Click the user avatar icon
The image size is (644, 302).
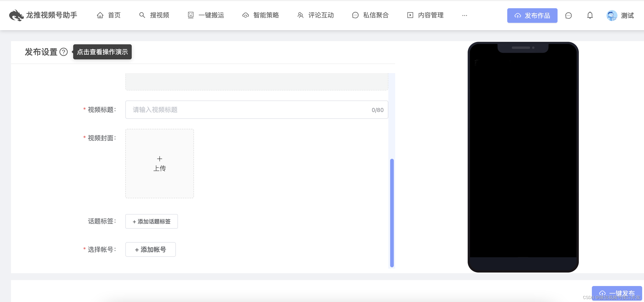coord(612,16)
